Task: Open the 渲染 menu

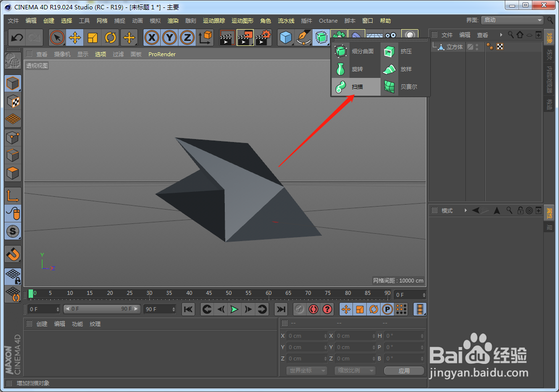Action: 173,21
